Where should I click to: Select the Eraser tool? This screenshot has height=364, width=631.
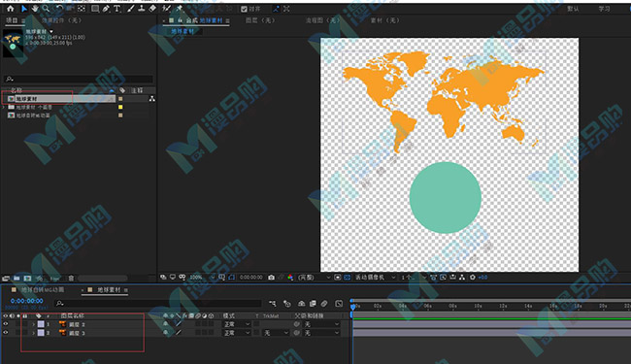(x=152, y=9)
